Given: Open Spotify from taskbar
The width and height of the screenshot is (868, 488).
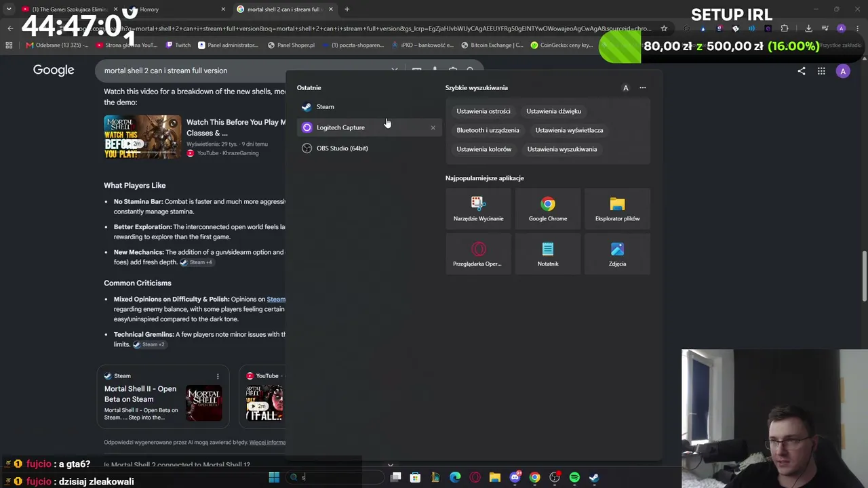Looking at the screenshot, I should 574,477.
